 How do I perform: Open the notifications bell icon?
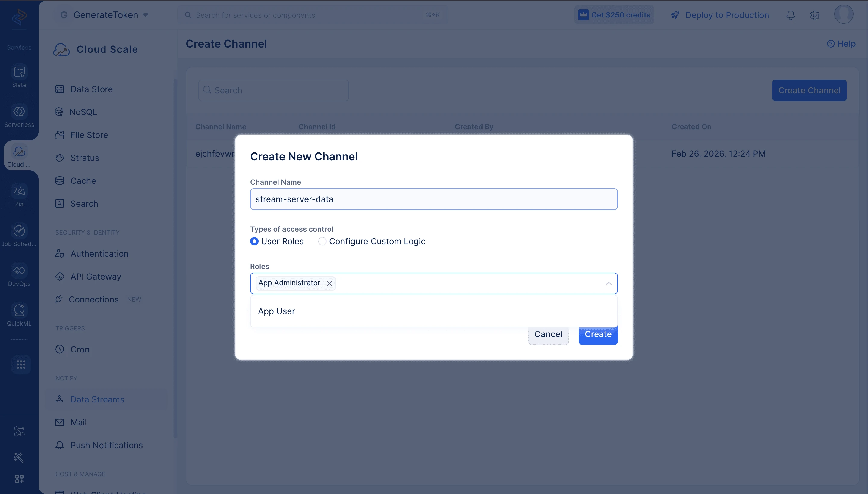coord(791,15)
